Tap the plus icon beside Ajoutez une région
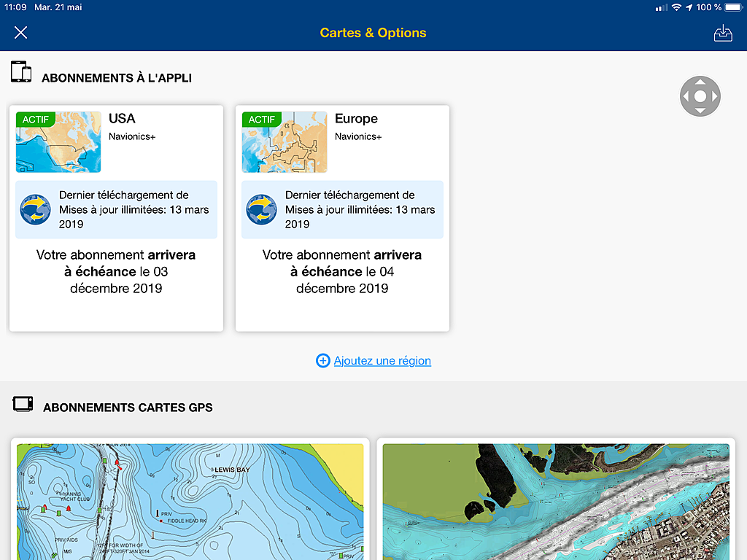 click(323, 360)
